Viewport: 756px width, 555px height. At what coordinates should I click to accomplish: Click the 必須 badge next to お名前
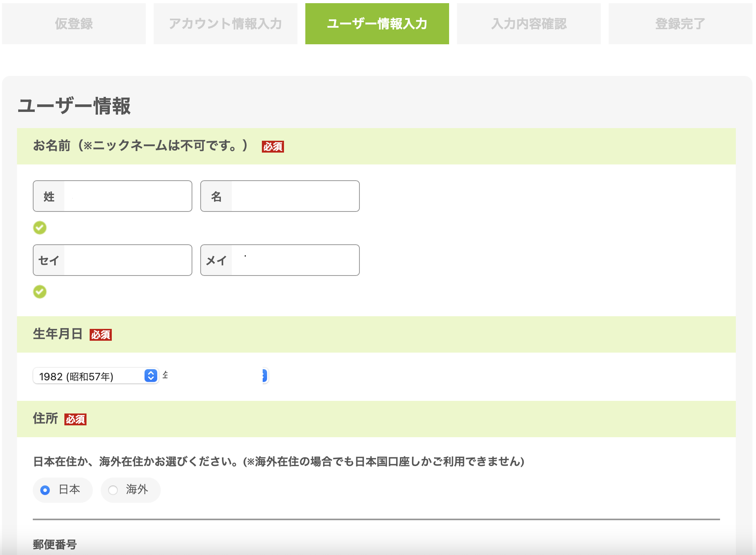click(273, 147)
